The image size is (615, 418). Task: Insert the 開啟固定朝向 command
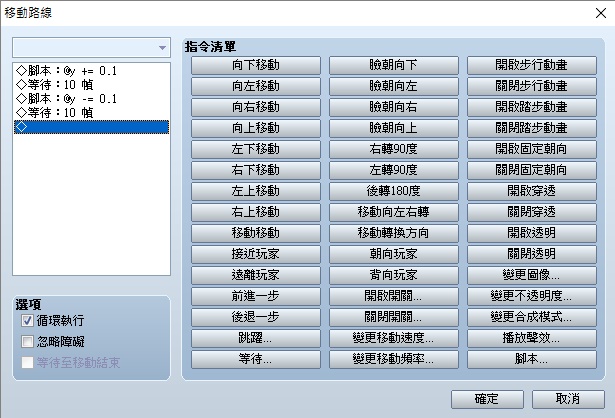point(532,149)
